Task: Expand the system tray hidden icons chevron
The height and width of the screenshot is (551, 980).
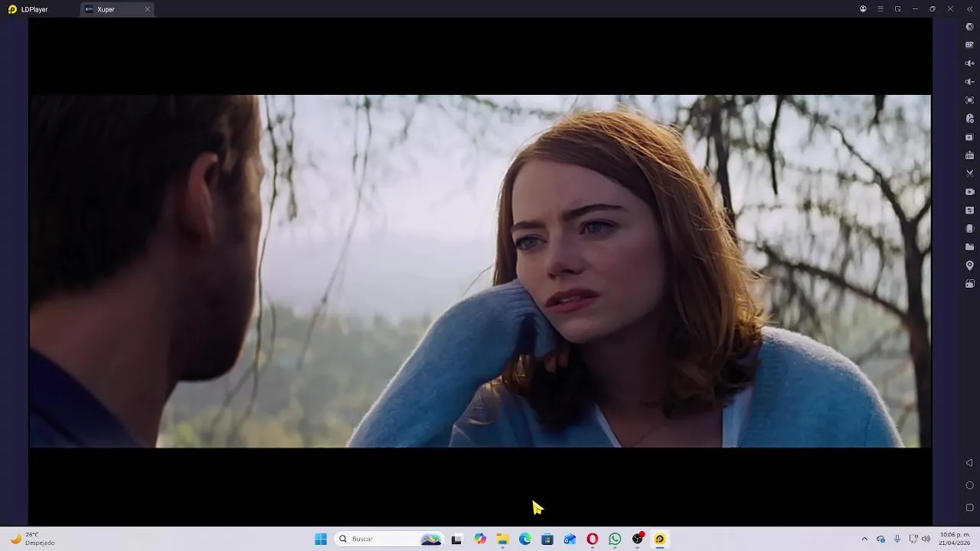Action: point(864,539)
